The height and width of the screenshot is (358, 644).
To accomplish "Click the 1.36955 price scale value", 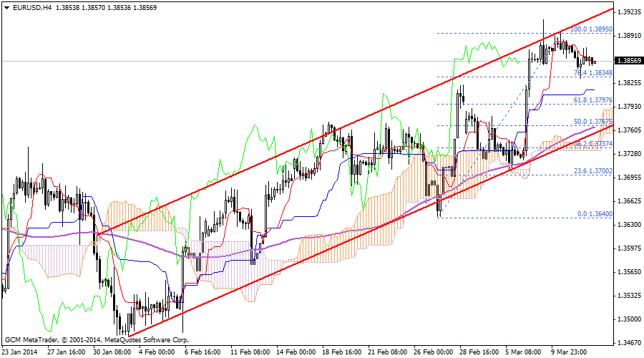I will [629, 178].
